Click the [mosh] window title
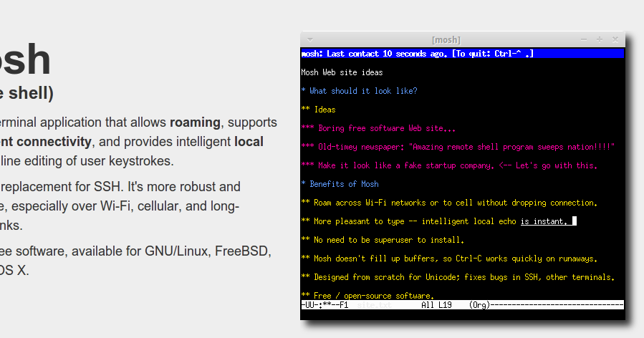This screenshot has height=338, width=644. pyautogui.click(x=446, y=40)
